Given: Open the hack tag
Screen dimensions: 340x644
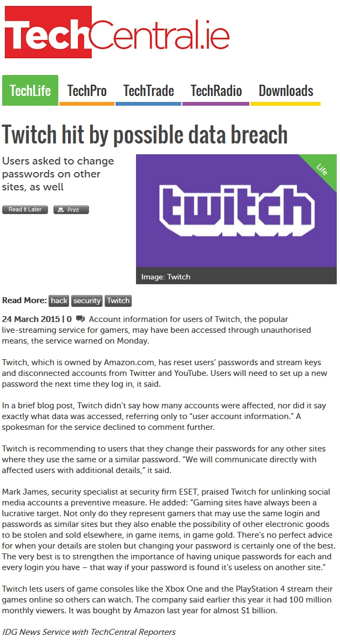Looking at the screenshot, I should pyautogui.click(x=59, y=301).
